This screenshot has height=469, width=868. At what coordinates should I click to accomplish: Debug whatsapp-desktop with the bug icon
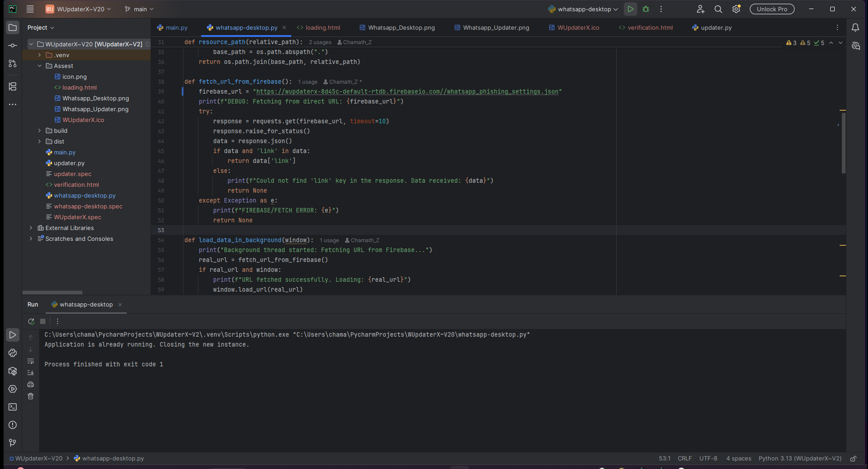pyautogui.click(x=646, y=9)
